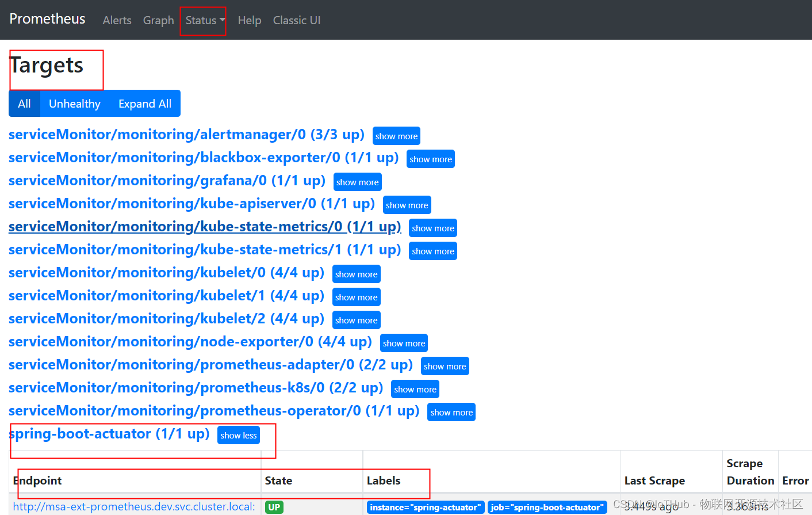Show more for node-exporter/0 targets
The image size is (812, 515).
(404, 343)
